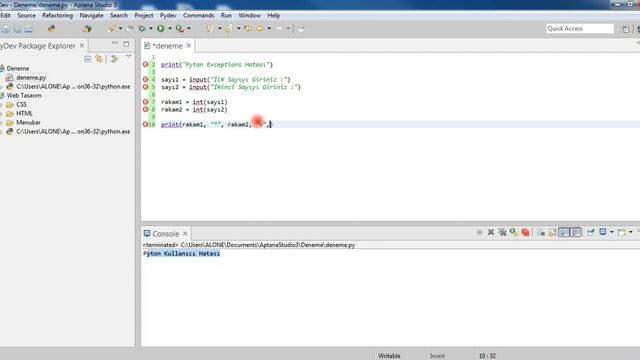The width and height of the screenshot is (640, 360).
Task: Click error marker on line 10
Action: click(x=145, y=124)
